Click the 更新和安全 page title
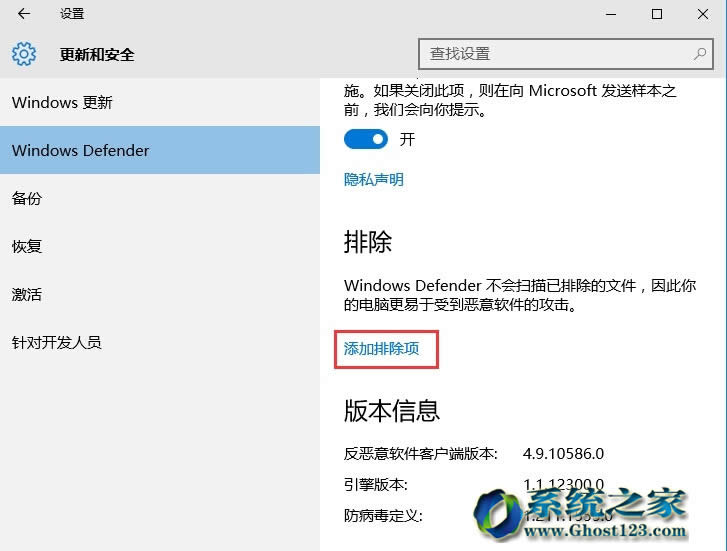 97,54
